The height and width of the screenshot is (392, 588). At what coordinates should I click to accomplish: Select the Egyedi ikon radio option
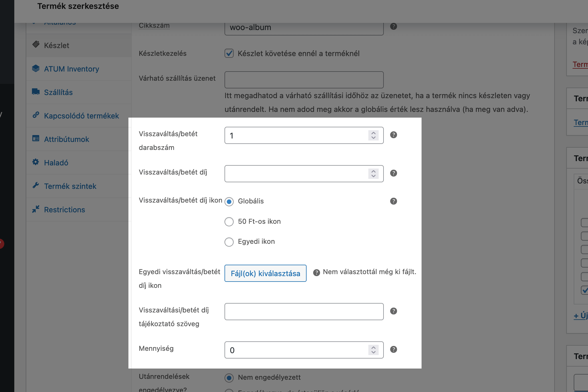tap(229, 242)
